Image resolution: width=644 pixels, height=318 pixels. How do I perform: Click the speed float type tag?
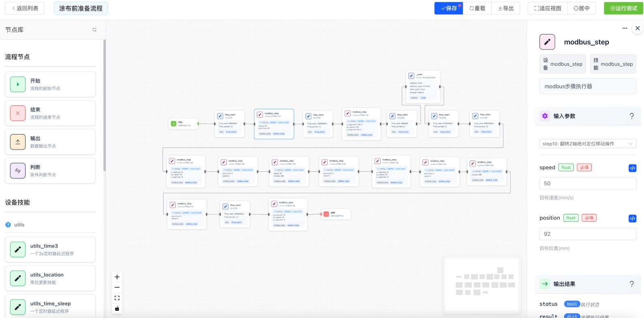(566, 167)
